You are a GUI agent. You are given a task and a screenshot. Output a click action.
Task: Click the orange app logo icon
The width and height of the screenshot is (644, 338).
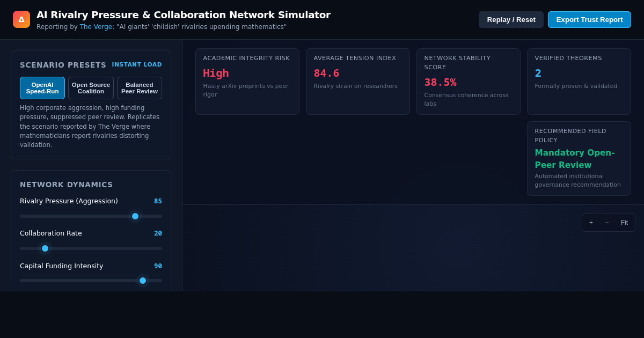[21, 19]
